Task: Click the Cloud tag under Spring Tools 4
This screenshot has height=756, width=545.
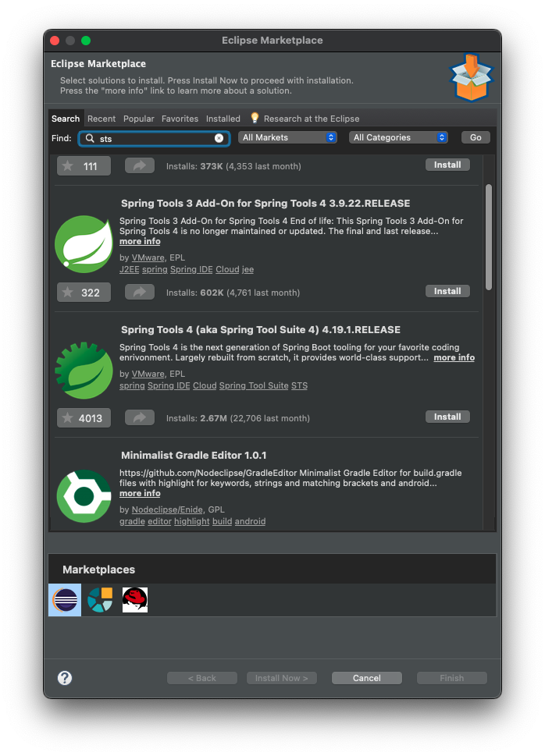Action: tap(205, 385)
